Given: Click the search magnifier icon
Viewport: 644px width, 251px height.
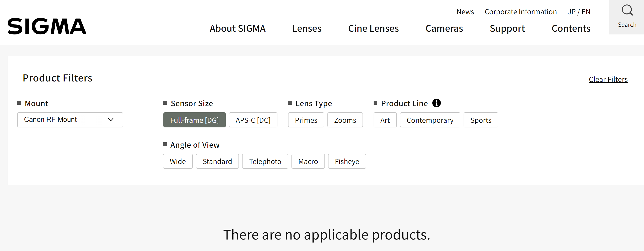Looking at the screenshot, I should [x=627, y=10].
